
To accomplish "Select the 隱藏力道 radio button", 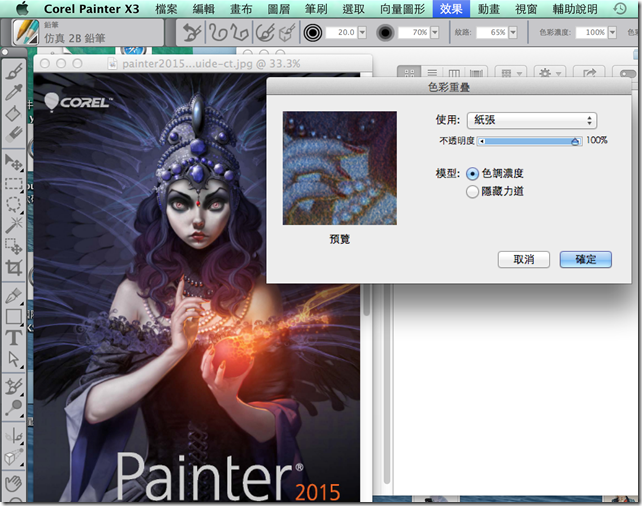I will [x=472, y=192].
